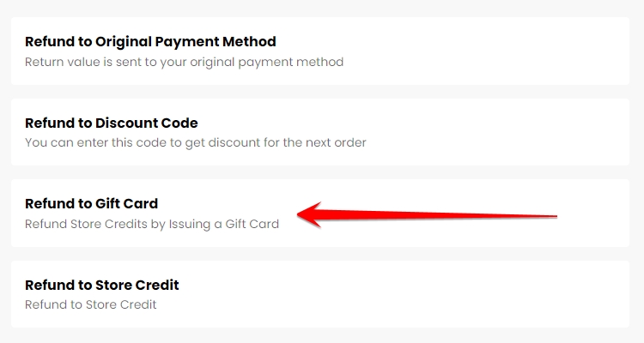The height and width of the screenshot is (343, 644).
Task: Click the 'Refund to Discount Code' heading
Action: (112, 123)
